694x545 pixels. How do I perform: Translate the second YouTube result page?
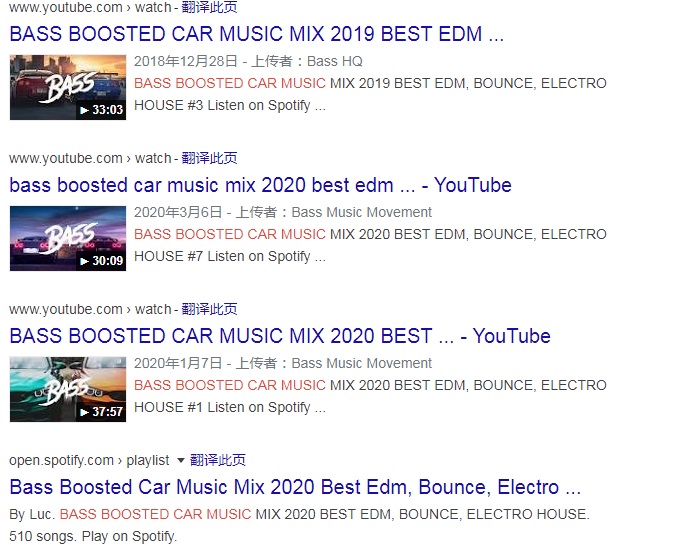tap(209, 158)
